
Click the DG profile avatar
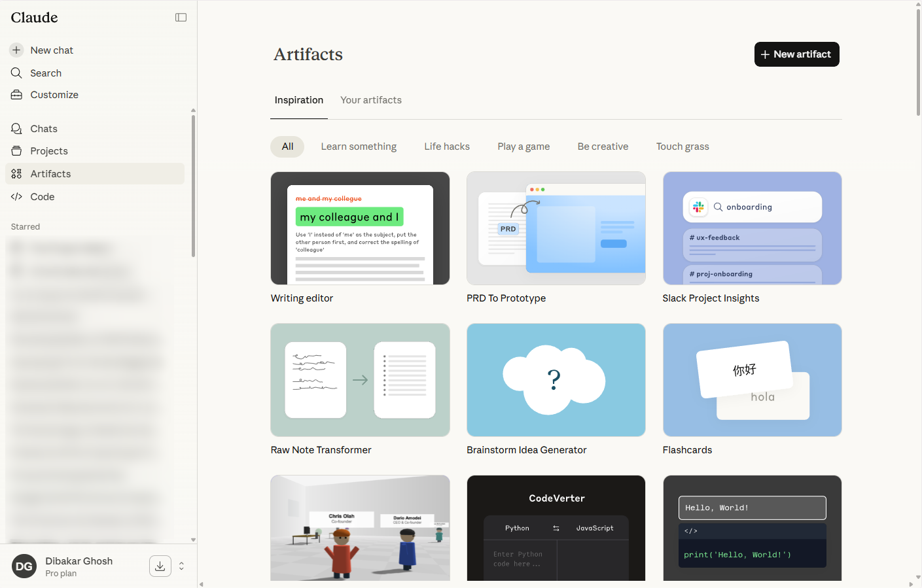[24, 566]
